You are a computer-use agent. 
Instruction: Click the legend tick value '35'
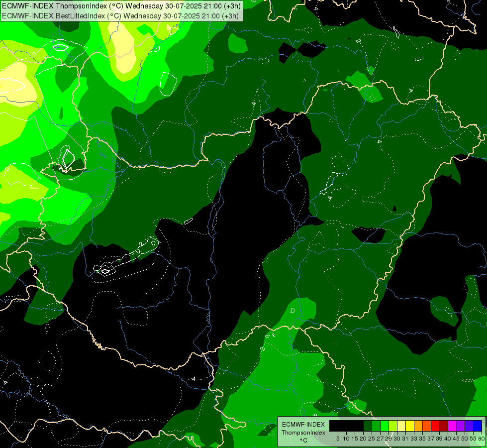tap(422, 439)
